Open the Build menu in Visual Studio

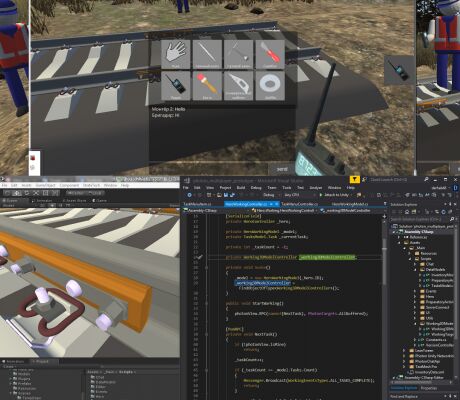[x=241, y=188]
